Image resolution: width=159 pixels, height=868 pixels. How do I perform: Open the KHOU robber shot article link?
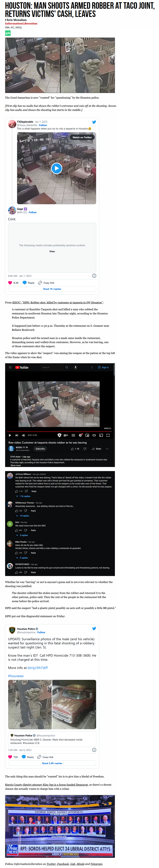point(58,302)
